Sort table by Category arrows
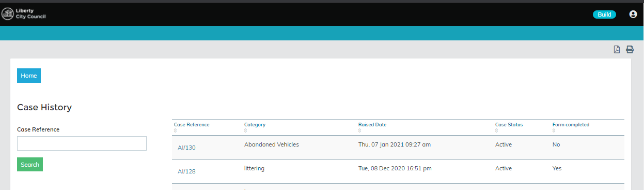 click(246, 130)
